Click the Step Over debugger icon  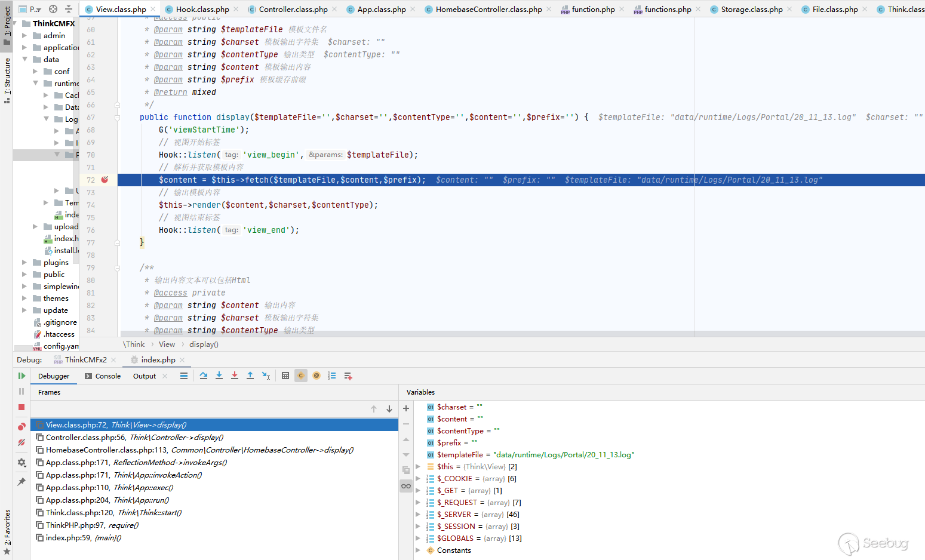[x=204, y=376]
